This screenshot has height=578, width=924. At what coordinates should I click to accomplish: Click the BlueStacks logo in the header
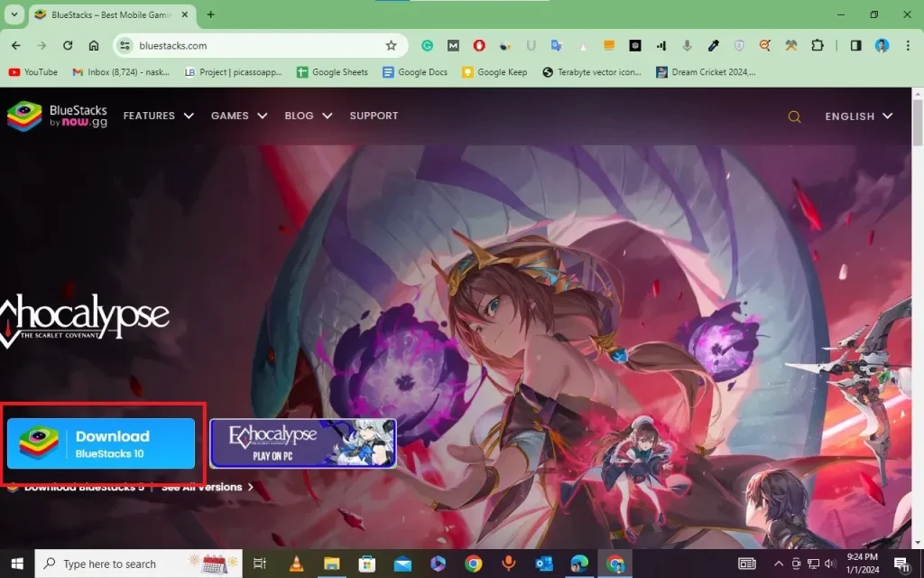point(57,116)
